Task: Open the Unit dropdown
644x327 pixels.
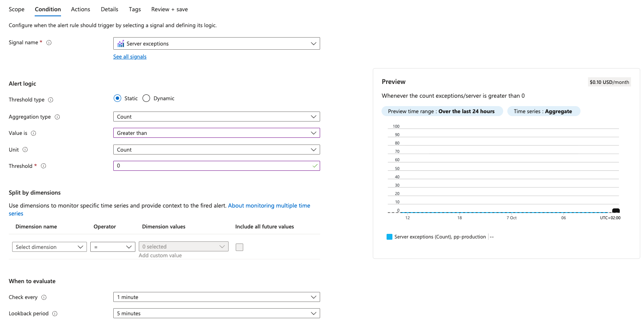Action: (x=216, y=150)
